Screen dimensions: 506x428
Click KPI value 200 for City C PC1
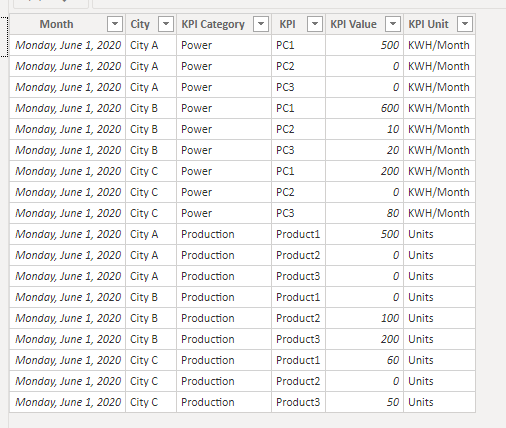[364, 171]
